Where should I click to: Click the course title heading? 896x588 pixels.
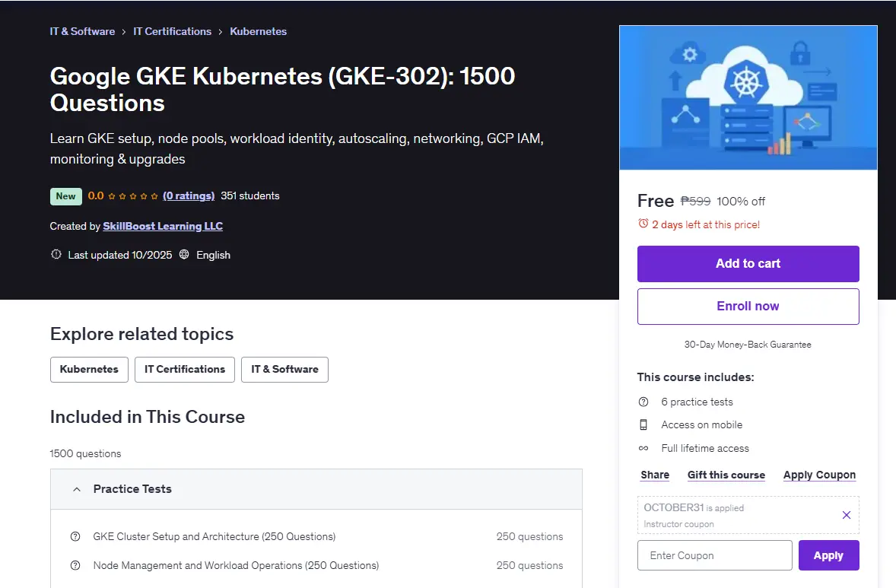pos(282,89)
